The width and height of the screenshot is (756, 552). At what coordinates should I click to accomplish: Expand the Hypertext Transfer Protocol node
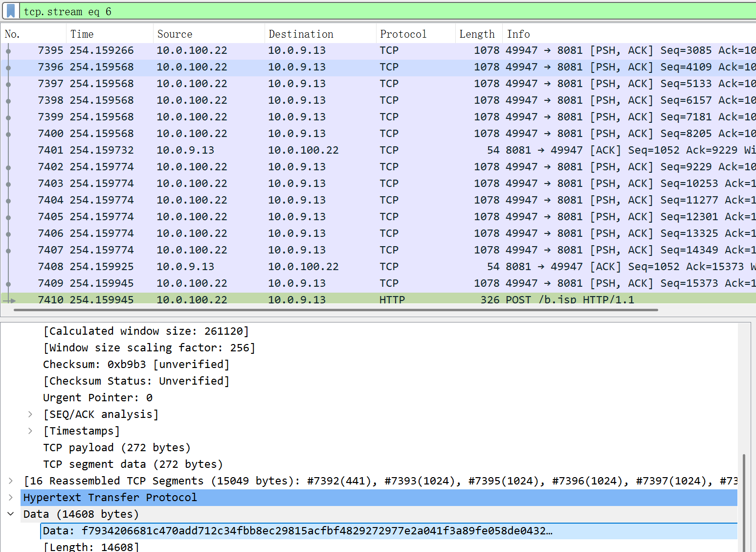point(11,498)
